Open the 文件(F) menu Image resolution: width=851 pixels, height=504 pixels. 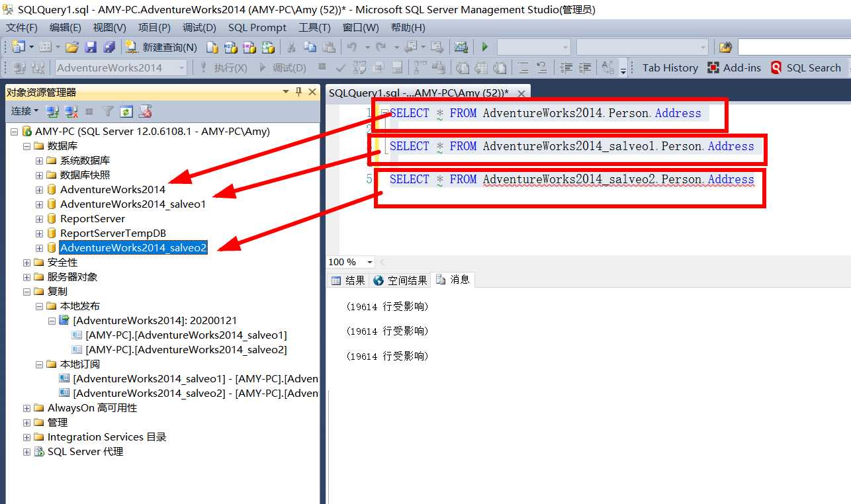click(x=22, y=27)
